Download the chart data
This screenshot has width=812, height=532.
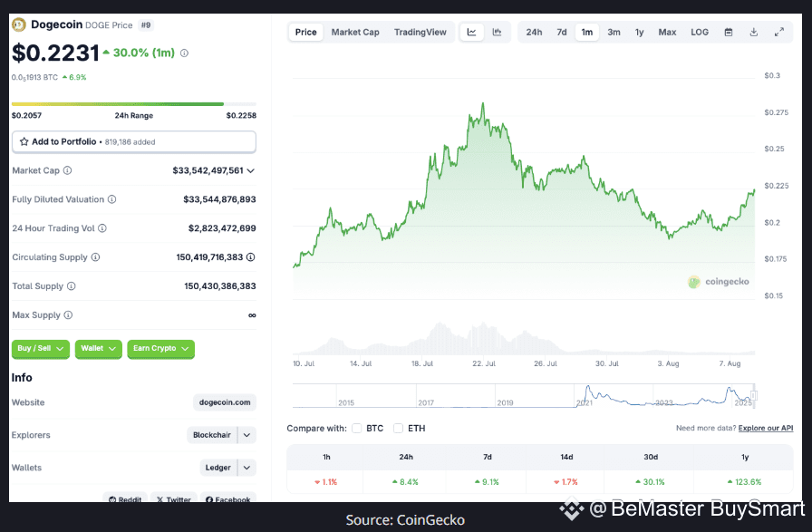(x=754, y=32)
